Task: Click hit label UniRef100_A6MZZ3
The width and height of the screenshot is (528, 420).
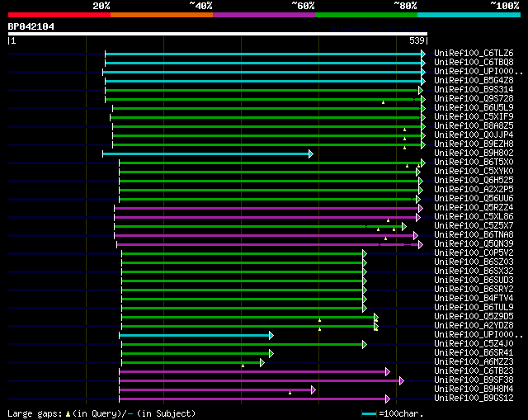Action: [474, 362]
